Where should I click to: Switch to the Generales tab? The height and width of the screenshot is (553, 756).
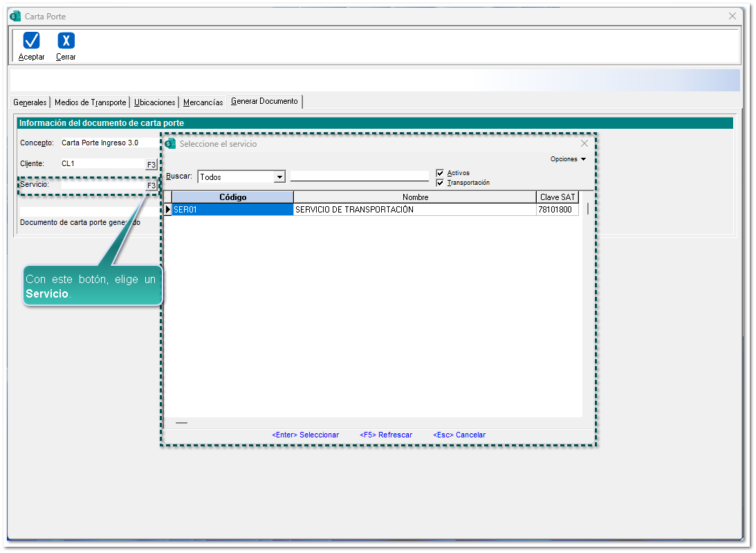(x=30, y=102)
